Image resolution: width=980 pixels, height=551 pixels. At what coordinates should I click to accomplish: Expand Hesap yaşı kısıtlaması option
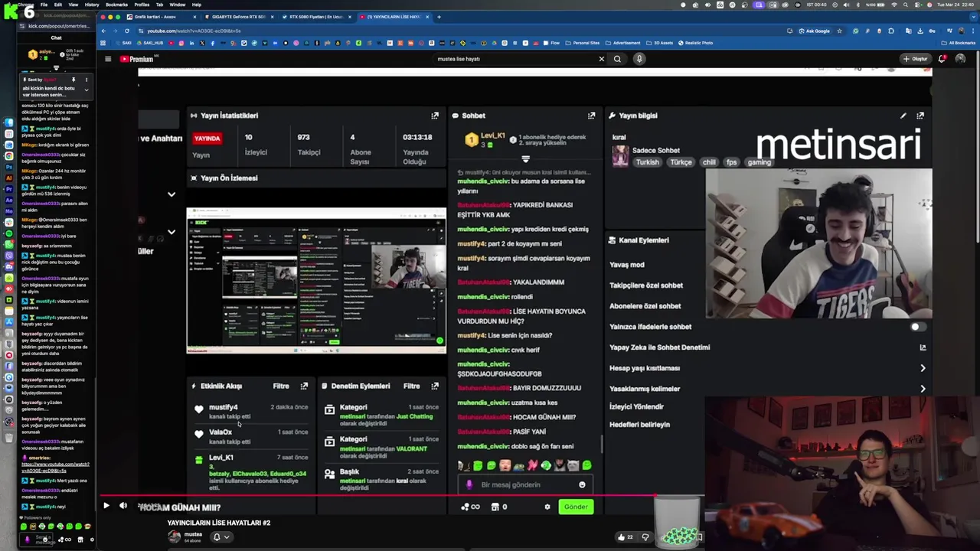pos(767,368)
